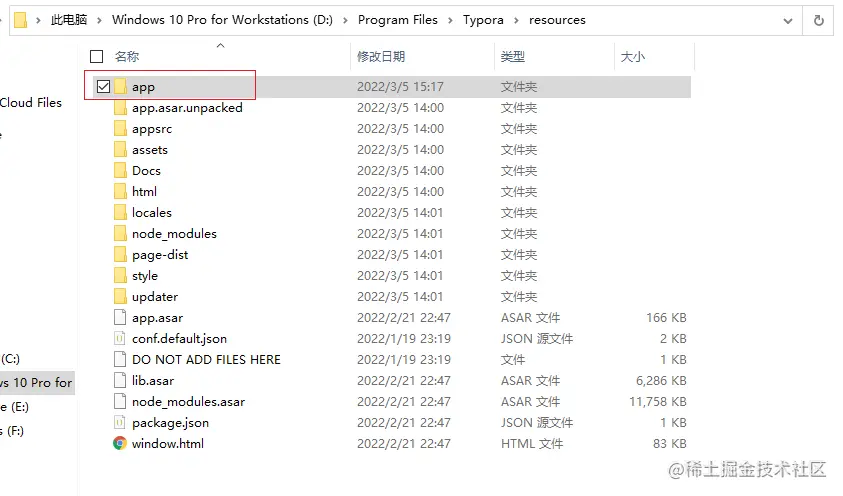Expand chevron after Windows 10 Pro for Workstations (D:)
This screenshot has height=496, width=843.
click(345, 20)
